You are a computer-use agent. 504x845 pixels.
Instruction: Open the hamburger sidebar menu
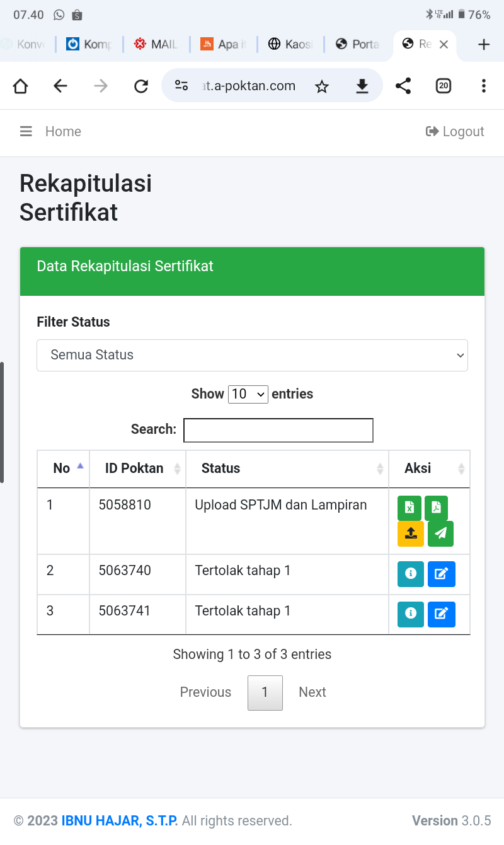(26, 131)
